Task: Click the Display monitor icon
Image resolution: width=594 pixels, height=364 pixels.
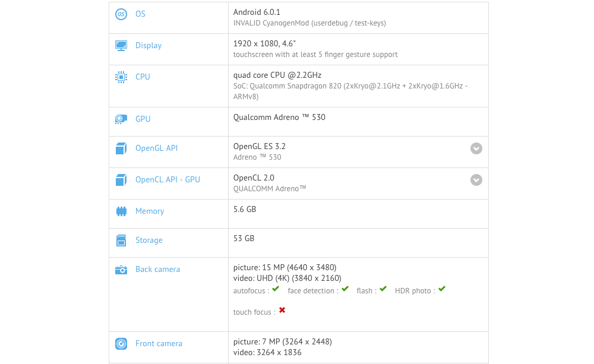Action: [x=121, y=46]
